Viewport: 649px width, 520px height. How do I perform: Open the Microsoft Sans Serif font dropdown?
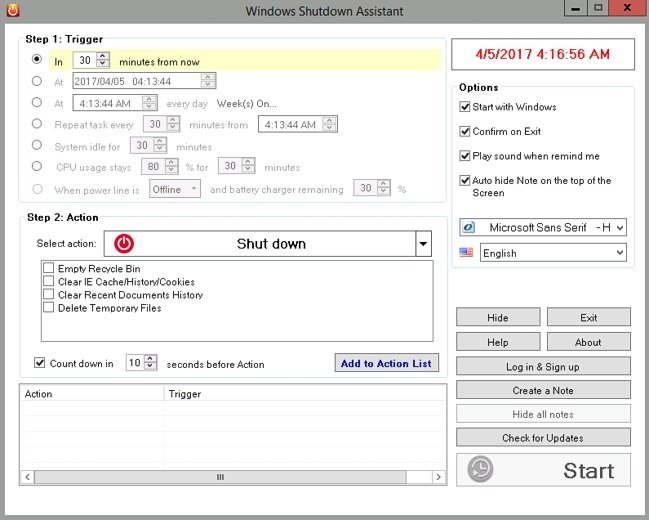pos(620,227)
